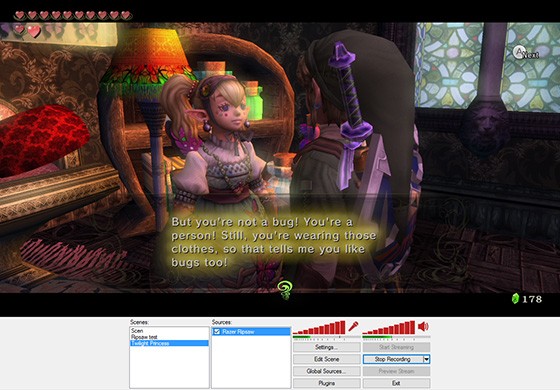Select the Razer Ripsaw source row
Image resolution: width=560 pixels, height=390 pixels.
click(251, 332)
